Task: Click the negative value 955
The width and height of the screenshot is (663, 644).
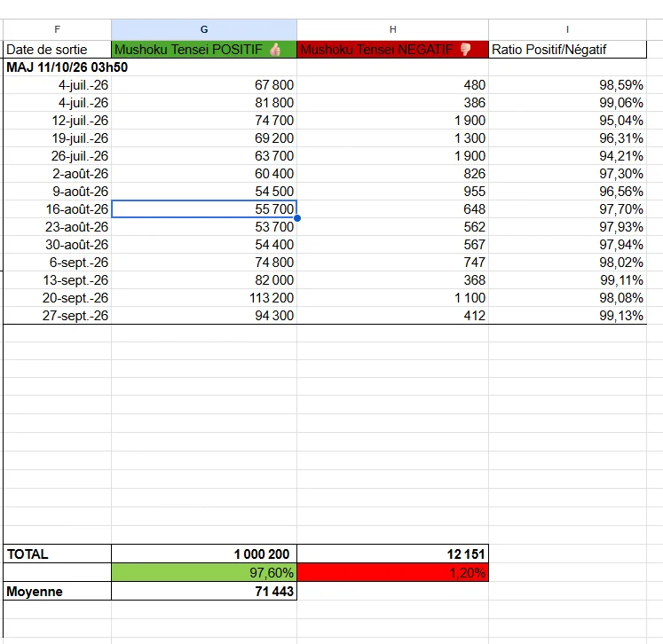Action: click(x=393, y=192)
